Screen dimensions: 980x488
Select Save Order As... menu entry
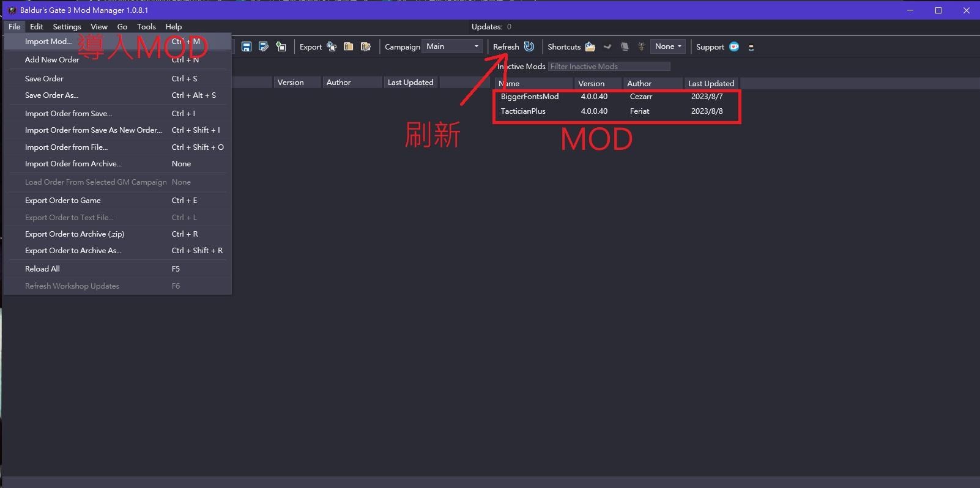click(117, 95)
